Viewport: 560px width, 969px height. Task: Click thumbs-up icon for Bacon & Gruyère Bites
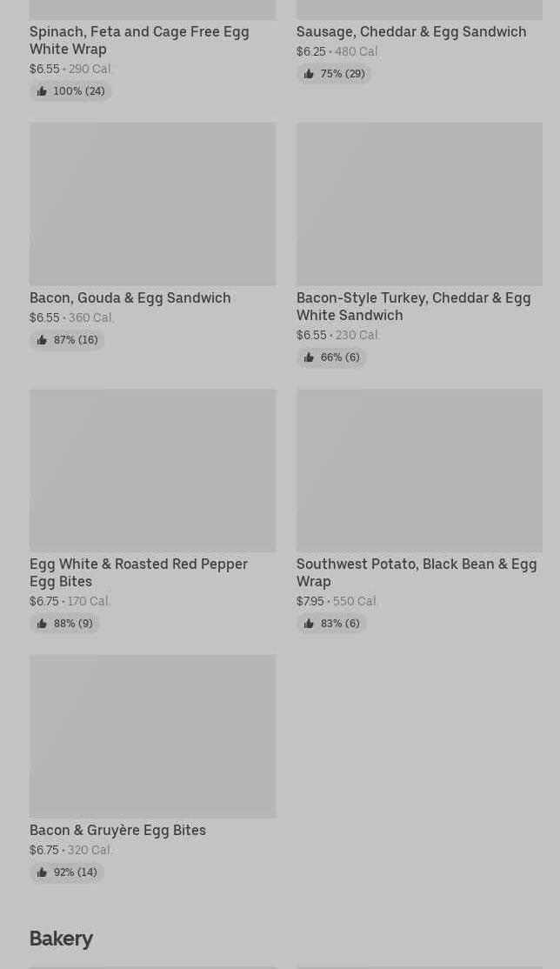click(42, 872)
